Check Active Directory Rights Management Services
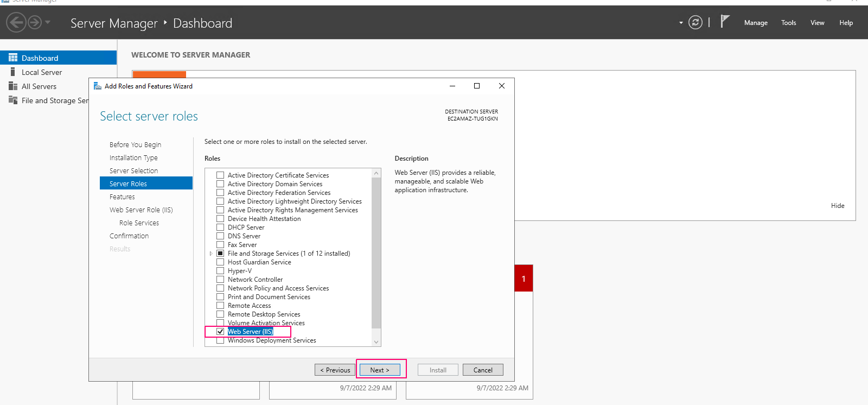 (220, 210)
